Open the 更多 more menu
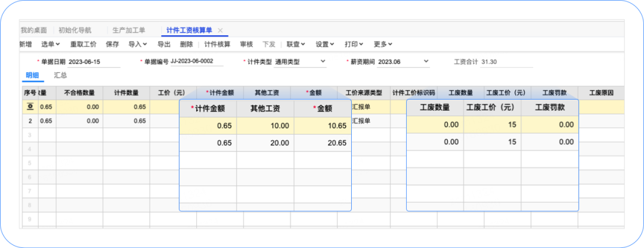The height and width of the screenshot is (248, 644). pos(383,44)
